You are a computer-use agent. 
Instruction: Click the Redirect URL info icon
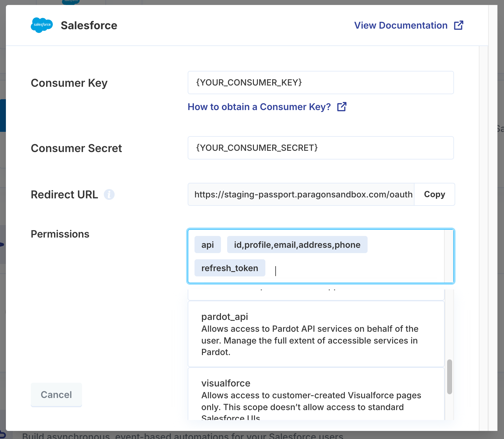click(109, 195)
